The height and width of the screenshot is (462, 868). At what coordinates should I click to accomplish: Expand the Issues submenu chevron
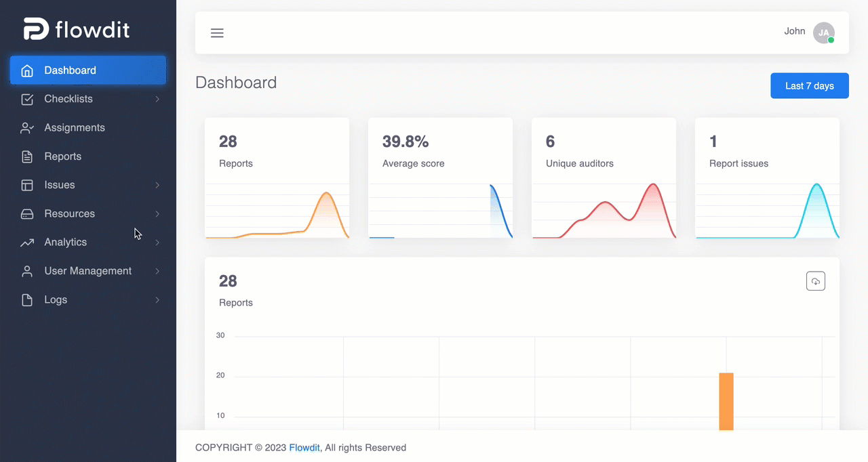(x=157, y=185)
